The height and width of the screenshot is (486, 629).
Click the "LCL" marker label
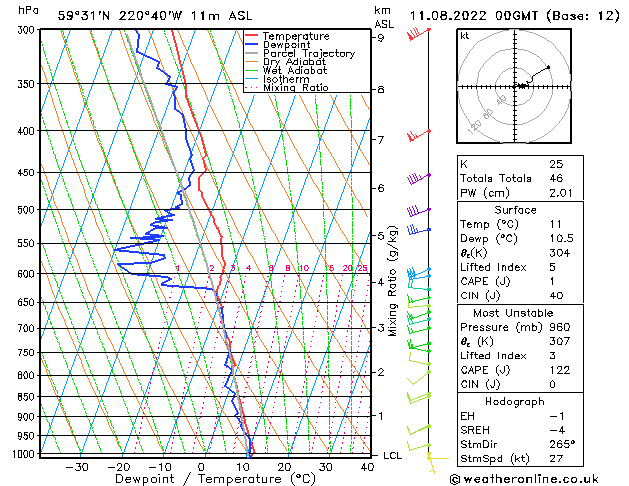(x=392, y=456)
